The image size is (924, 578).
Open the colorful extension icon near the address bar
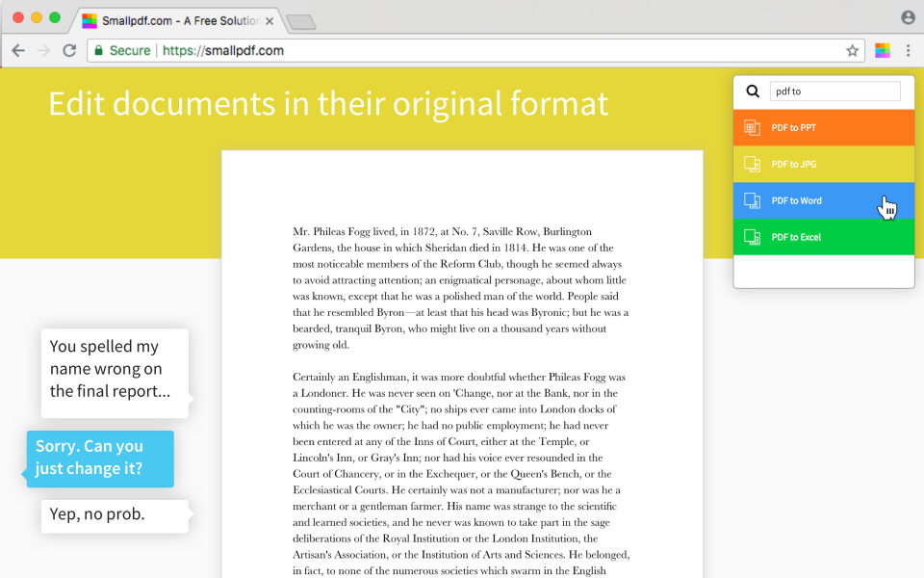(884, 50)
